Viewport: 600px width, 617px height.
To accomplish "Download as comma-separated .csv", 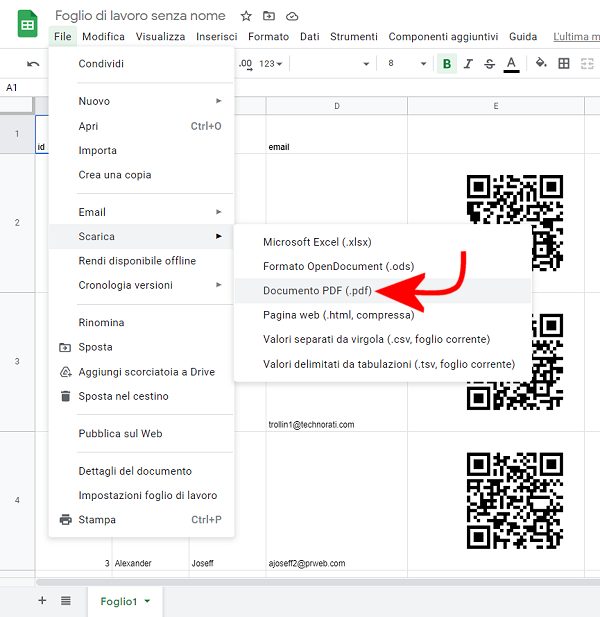I will [x=382, y=339].
